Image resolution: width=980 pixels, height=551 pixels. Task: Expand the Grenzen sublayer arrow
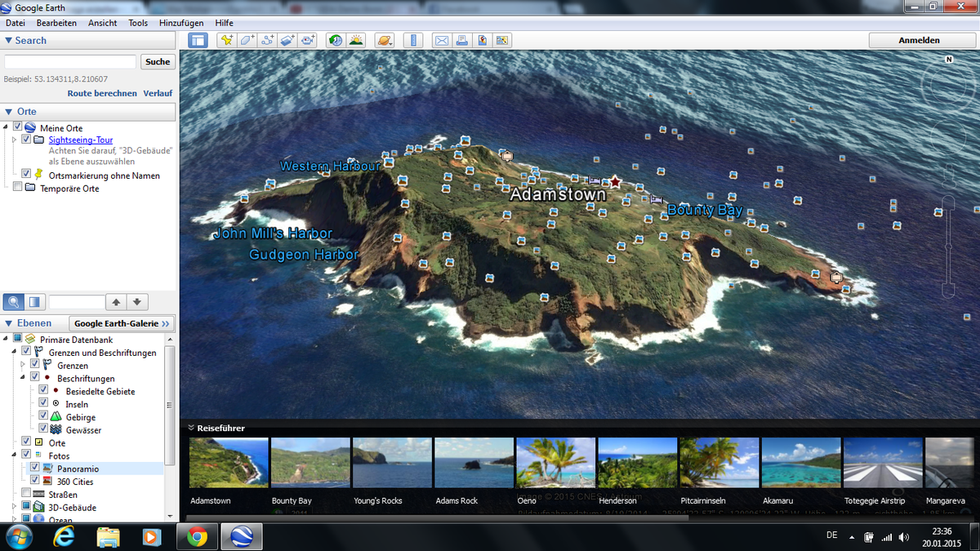[x=24, y=365]
